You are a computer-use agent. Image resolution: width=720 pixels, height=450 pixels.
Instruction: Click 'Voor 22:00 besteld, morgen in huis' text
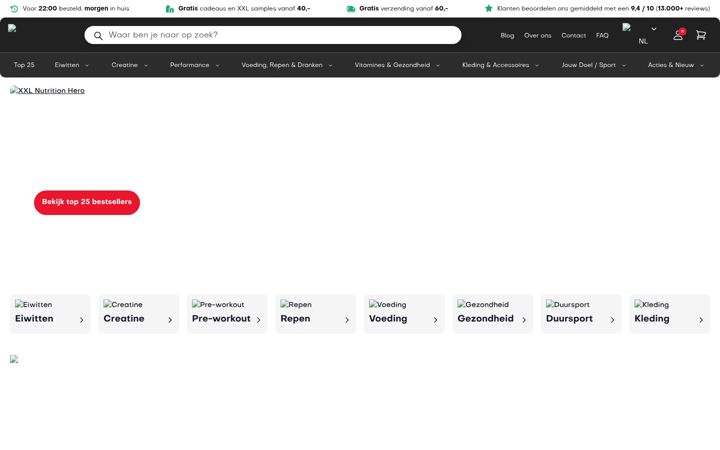(76, 8)
